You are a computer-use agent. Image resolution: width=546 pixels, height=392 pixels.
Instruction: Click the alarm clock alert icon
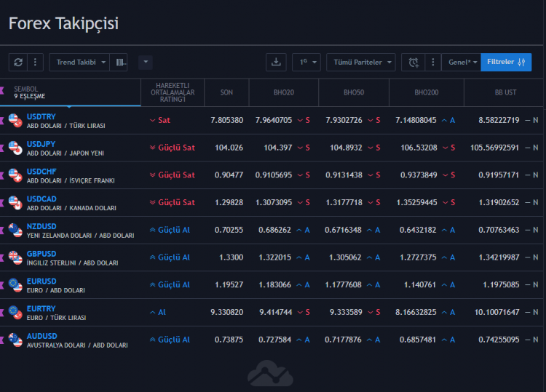(x=414, y=63)
